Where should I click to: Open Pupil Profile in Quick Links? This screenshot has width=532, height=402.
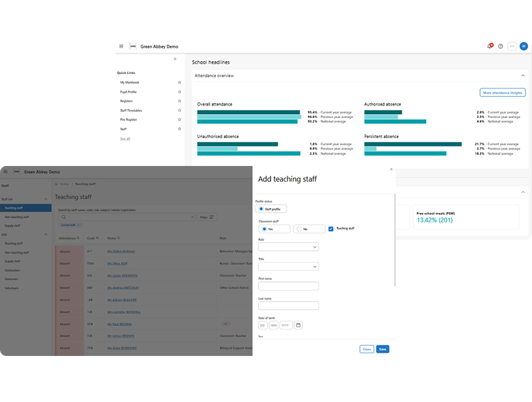tap(128, 92)
